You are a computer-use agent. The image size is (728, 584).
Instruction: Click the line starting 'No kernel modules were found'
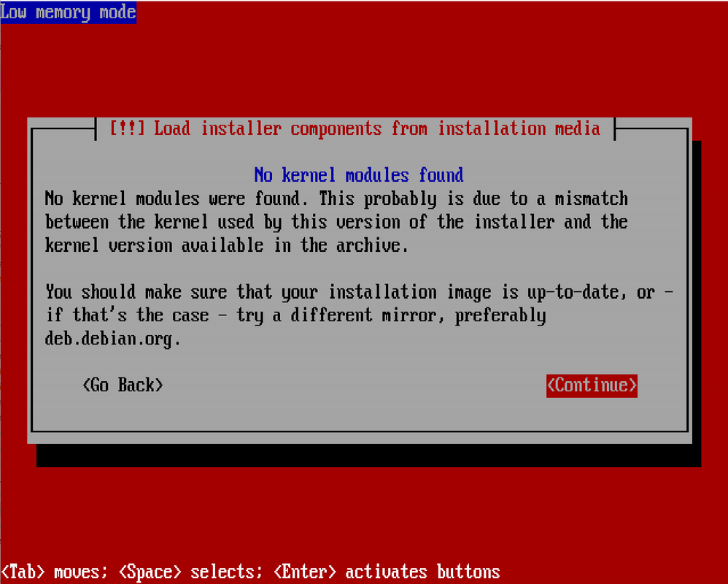(336, 199)
